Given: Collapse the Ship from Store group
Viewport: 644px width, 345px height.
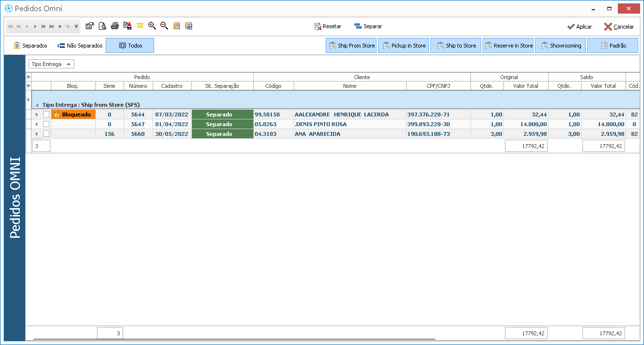Looking at the screenshot, I should click(x=37, y=105).
